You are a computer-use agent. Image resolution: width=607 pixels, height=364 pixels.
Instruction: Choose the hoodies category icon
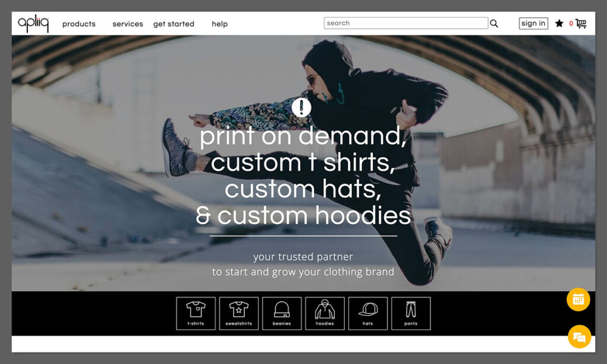point(325,313)
